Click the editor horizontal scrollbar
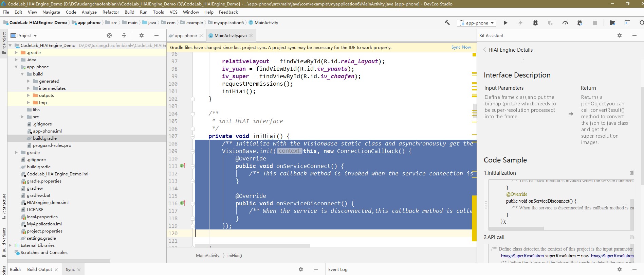Viewport: 644px width, 275px height. tap(252, 245)
